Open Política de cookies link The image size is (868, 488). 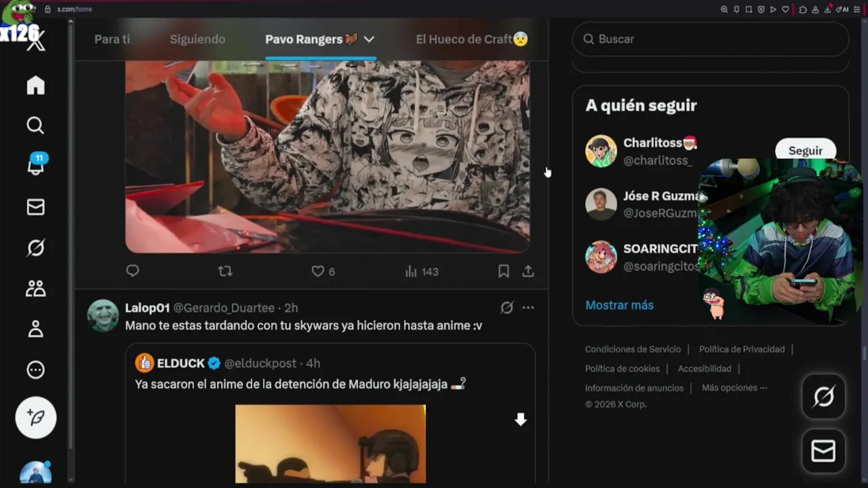[623, 369]
